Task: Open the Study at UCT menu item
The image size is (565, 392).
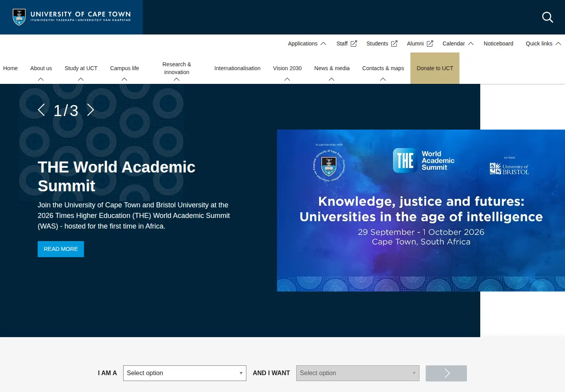Action: (81, 68)
